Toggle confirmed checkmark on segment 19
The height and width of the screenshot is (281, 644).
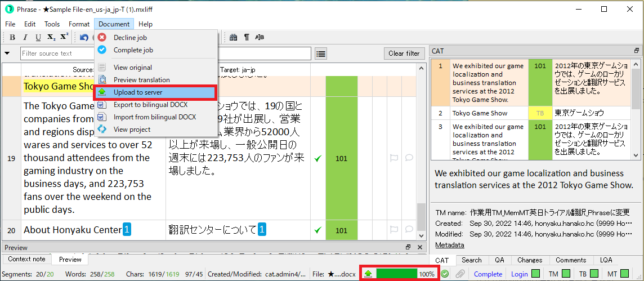tap(318, 158)
